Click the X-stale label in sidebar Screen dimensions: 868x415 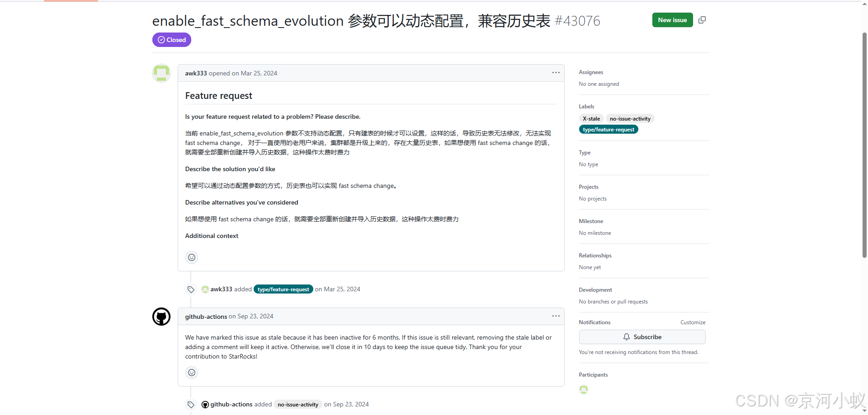(x=591, y=119)
